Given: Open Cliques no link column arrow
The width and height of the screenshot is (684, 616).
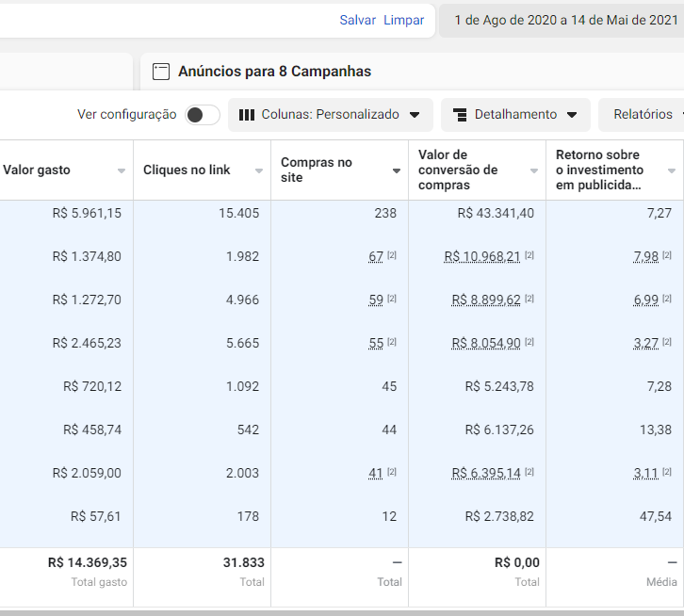Looking at the screenshot, I should (259, 170).
